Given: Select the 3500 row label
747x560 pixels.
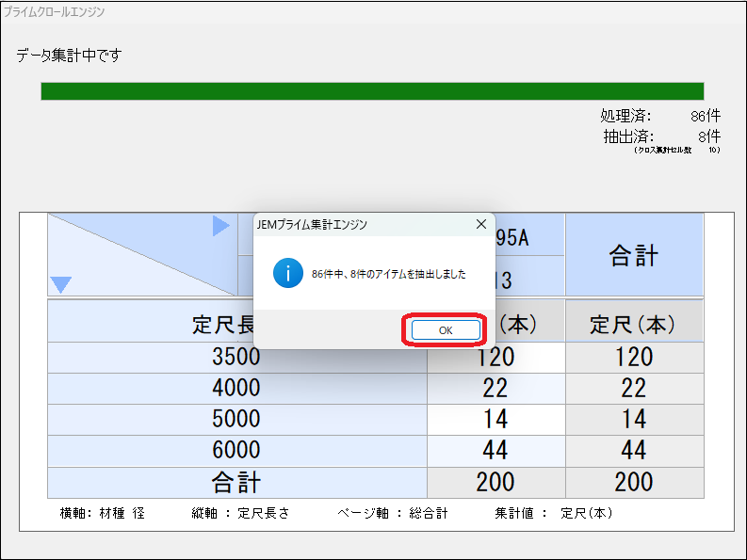Looking at the screenshot, I should (x=236, y=357).
